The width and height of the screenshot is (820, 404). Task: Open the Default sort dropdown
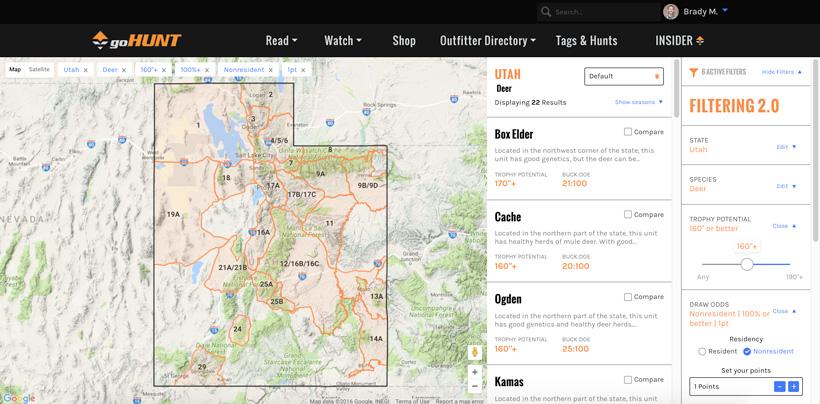click(623, 76)
